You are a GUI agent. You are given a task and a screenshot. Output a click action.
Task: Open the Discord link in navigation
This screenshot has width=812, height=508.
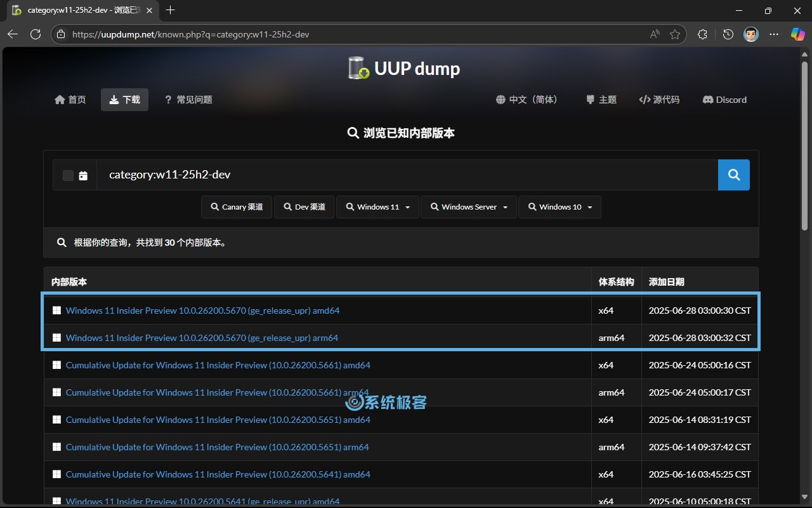724,100
